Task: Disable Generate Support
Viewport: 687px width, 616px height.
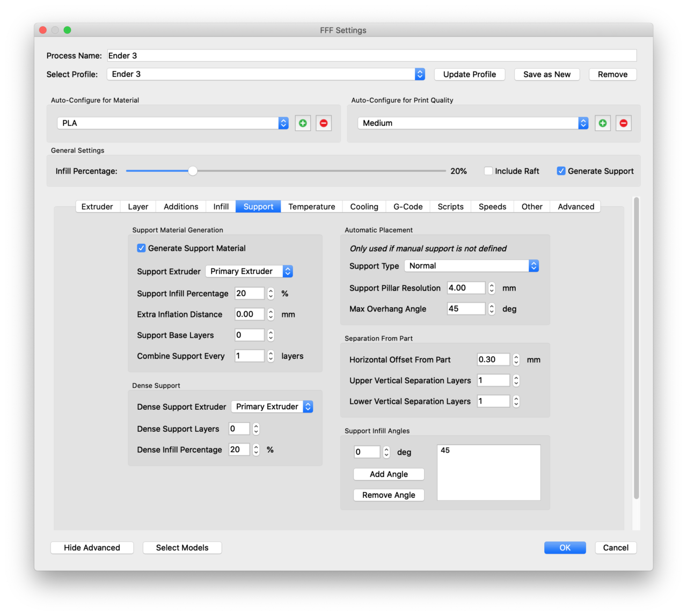Action: [561, 171]
